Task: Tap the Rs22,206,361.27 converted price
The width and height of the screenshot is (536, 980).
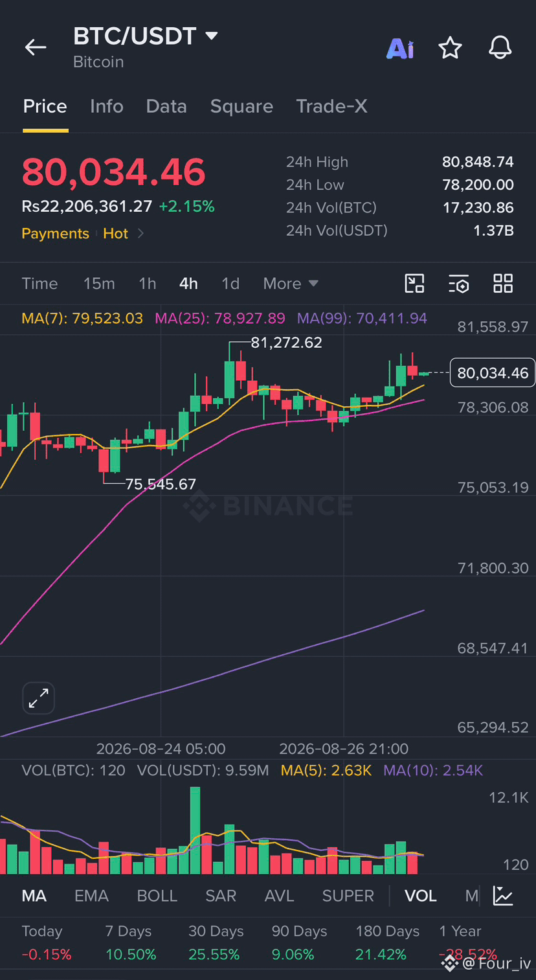Action: [x=87, y=207]
